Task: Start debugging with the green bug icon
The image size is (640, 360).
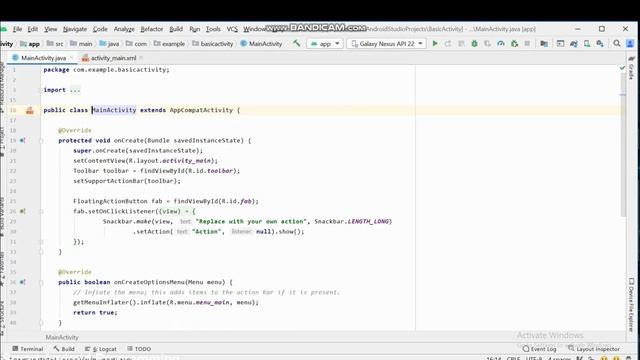Action: 474,43
